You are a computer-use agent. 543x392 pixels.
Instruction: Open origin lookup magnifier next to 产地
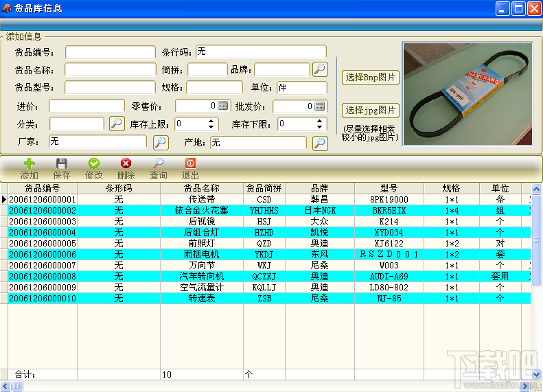tap(320, 143)
